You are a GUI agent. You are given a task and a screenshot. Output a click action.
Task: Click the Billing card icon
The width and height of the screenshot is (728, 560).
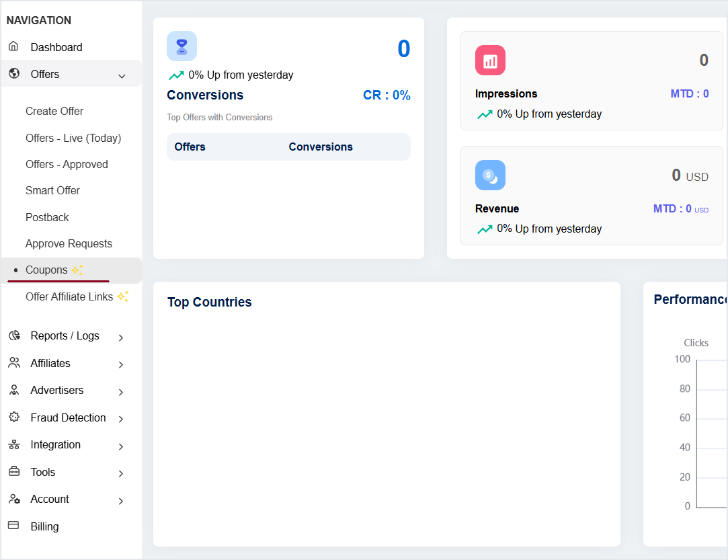pos(13,526)
